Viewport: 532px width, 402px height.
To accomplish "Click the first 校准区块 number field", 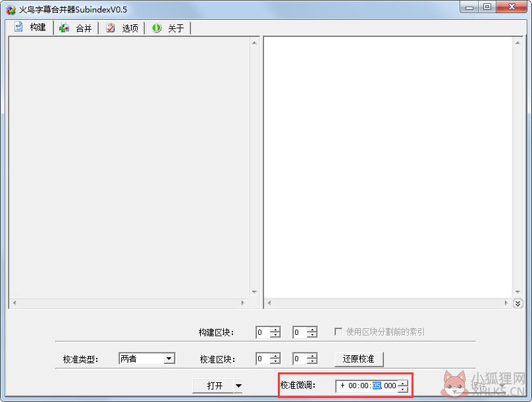I will [263, 359].
